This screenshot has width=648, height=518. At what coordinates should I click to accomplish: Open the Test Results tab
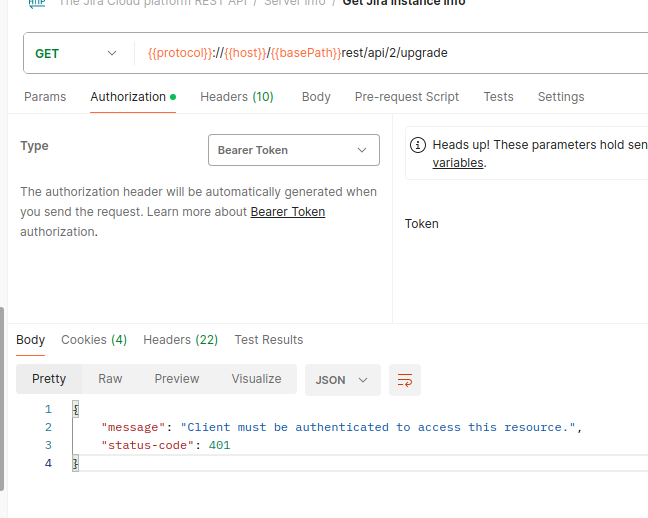tap(269, 340)
